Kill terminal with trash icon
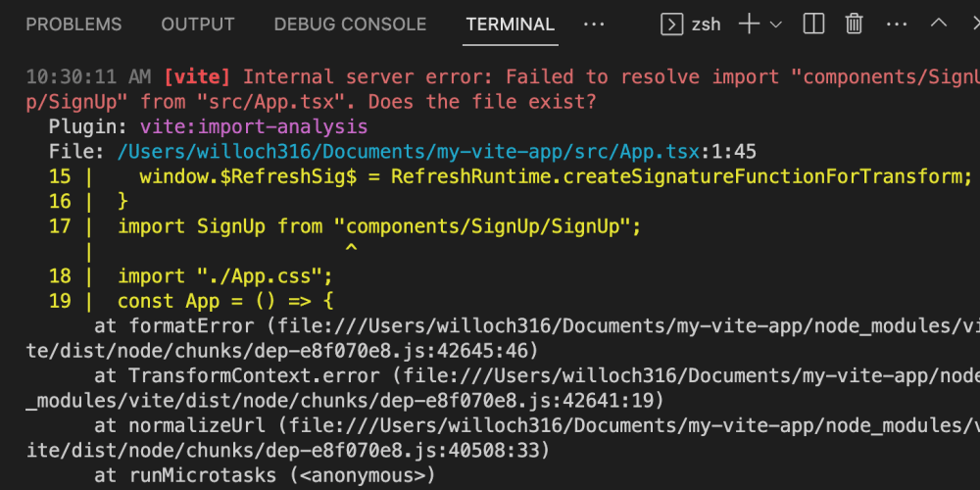This screenshot has height=490, width=980. click(x=854, y=24)
